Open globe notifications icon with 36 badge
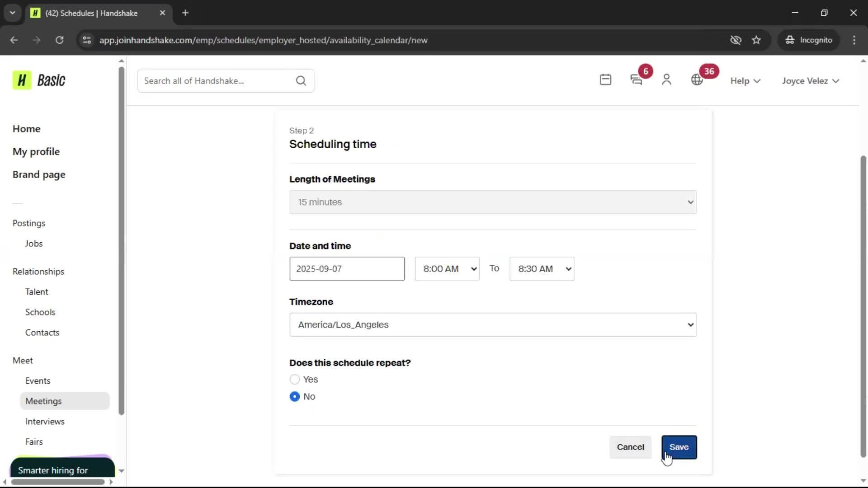The image size is (868, 488). click(697, 80)
